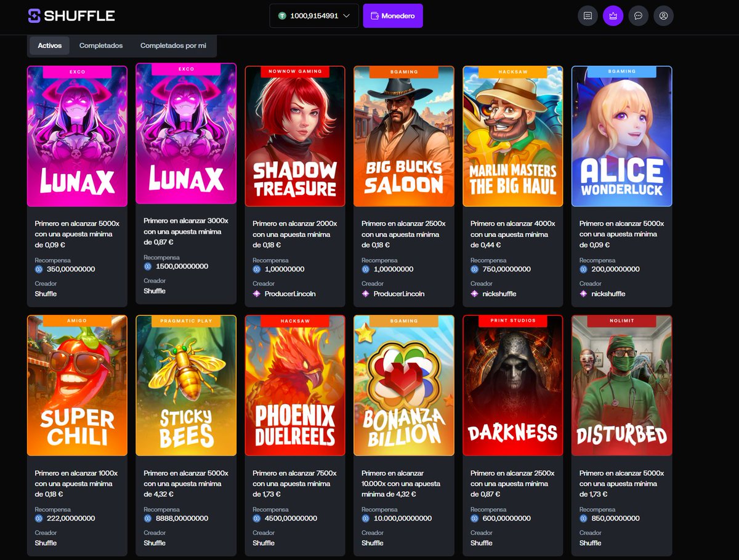Screen dimensions: 739x560
Task: Click creator nickshuffle on Marlin Masters card
Action: [x=499, y=294]
